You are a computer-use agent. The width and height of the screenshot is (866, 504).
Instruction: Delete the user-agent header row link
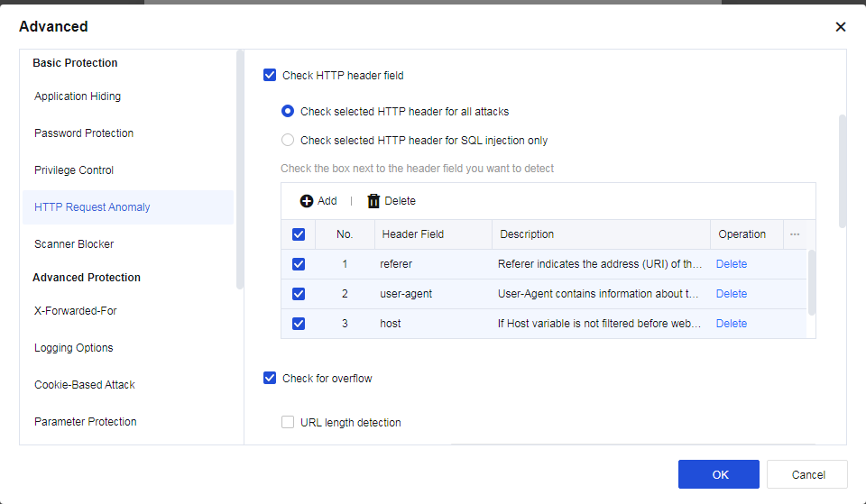[x=732, y=294]
